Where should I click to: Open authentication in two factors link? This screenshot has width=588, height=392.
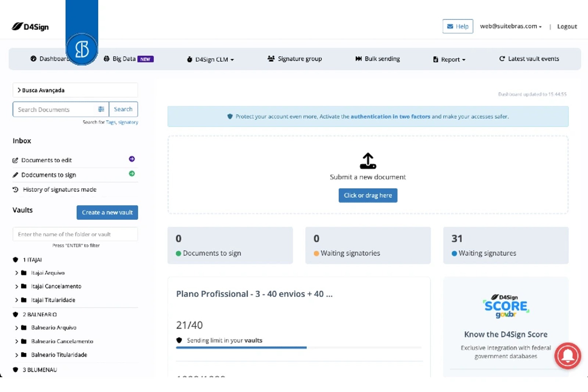click(390, 116)
